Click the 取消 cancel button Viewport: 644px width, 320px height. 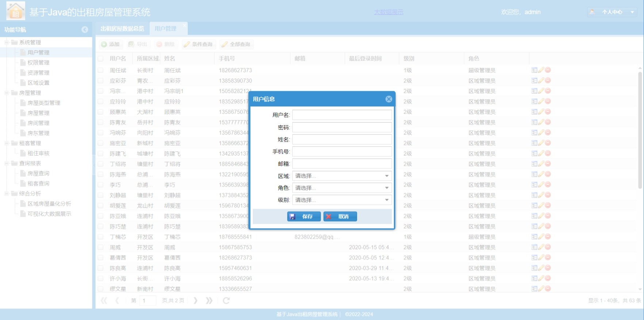click(x=340, y=217)
